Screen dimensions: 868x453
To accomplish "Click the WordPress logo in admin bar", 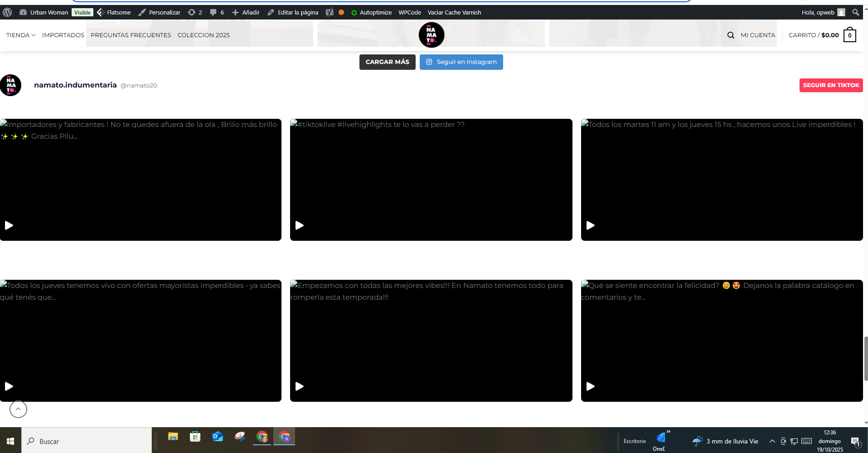I will pos(7,12).
